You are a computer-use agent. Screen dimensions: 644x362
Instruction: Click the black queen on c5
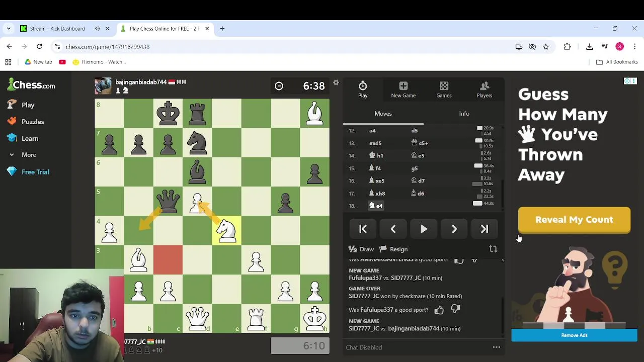coord(168,201)
